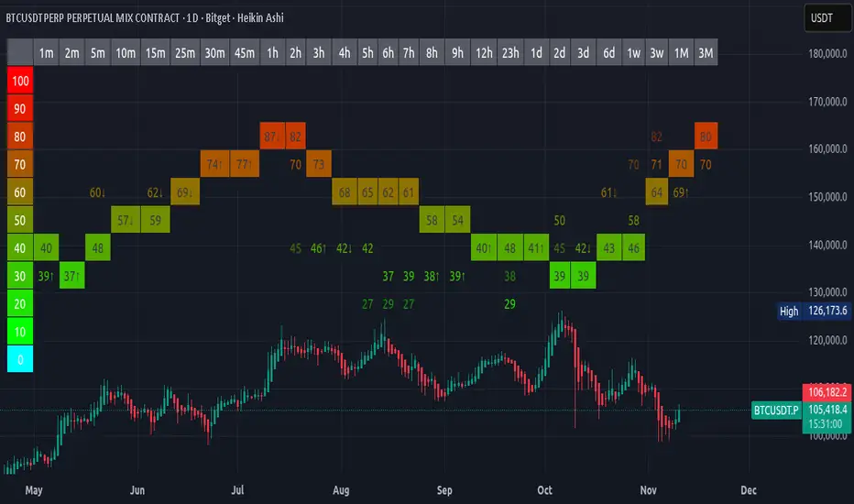854x504 pixels.
Task: Choose the 3M column header
Action: point(706,53)
